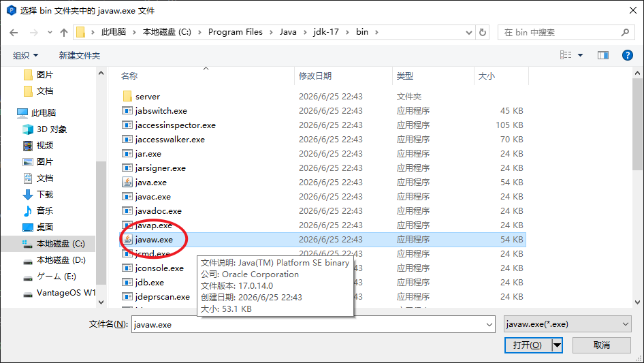Select javaw.exe Java icon
The width and height of the screenshot is (644, 363).
127,240
